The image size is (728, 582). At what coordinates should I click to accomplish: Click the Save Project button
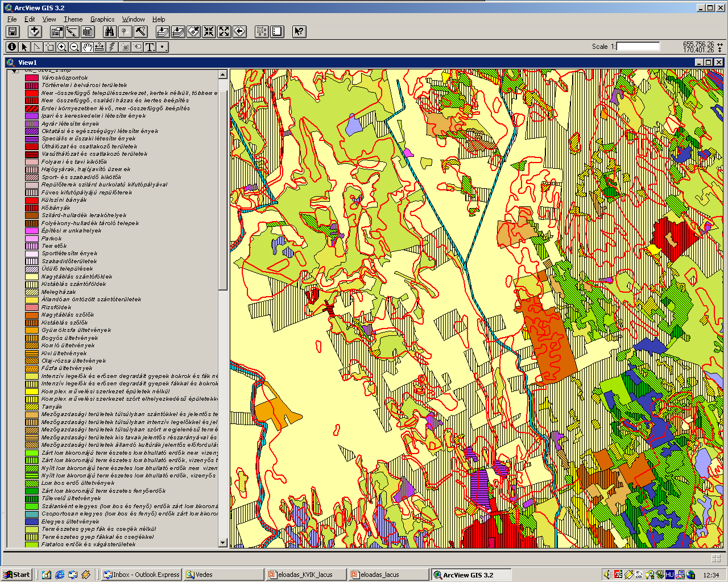13,32
